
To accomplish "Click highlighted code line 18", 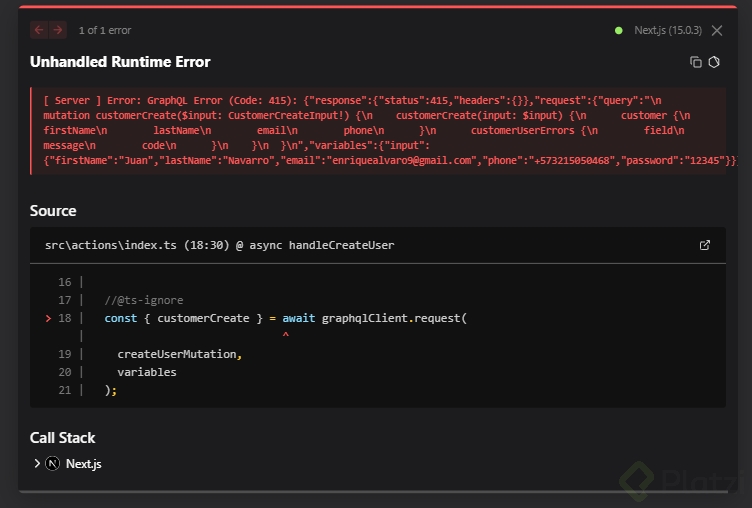I will (285, 318).
